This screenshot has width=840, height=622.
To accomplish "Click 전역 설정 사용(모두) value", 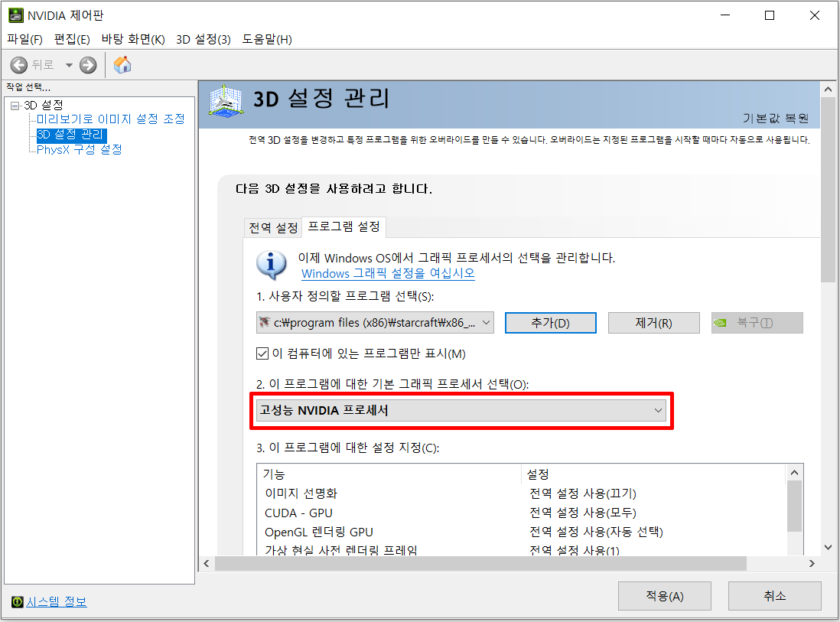I will (x=583, y=513).
